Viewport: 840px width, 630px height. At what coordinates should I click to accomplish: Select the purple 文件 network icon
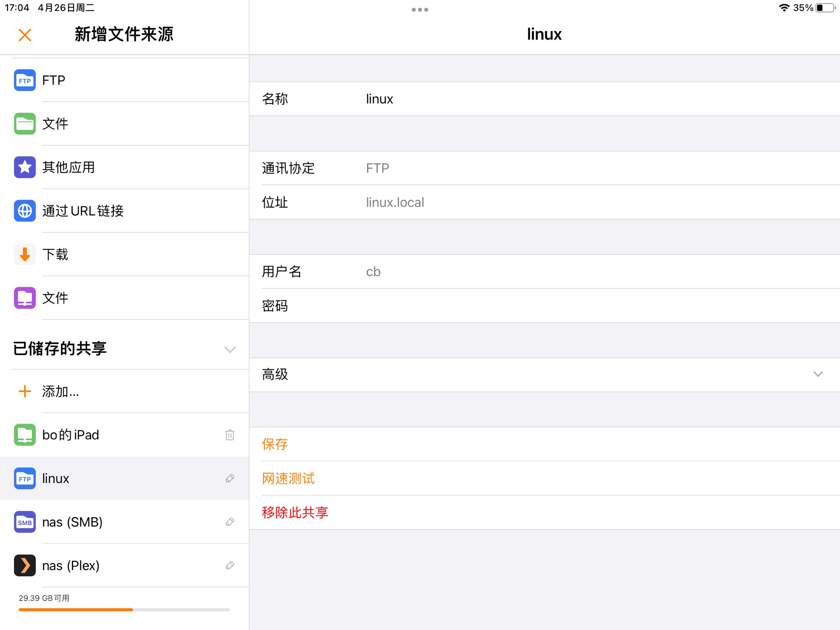coord(25,298)
